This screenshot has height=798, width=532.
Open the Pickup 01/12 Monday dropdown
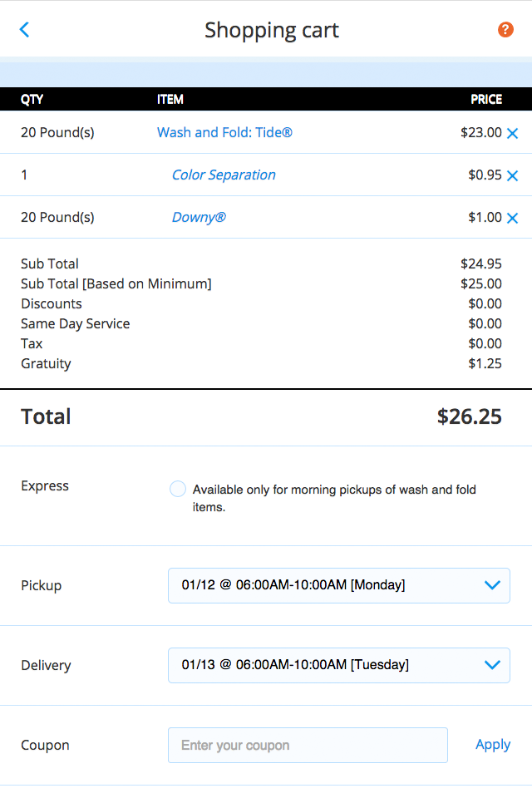(x=339, y=585)
